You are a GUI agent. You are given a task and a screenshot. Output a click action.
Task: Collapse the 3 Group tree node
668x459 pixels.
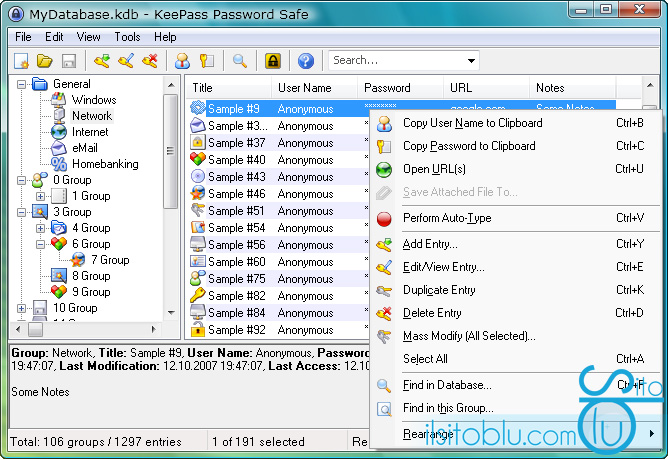tap(21, 212)
